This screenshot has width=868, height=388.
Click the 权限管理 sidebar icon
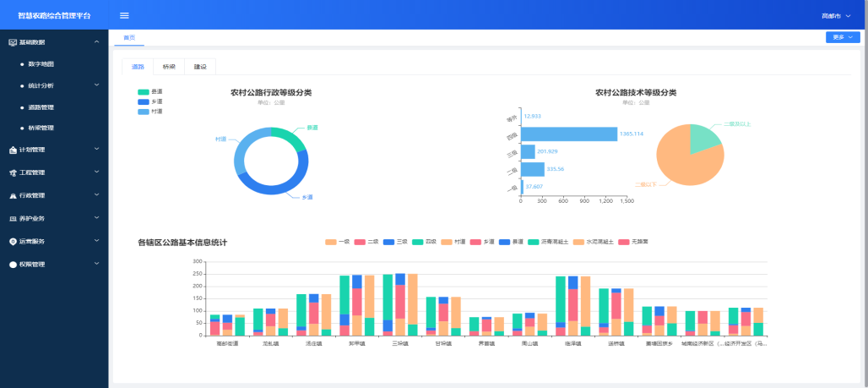tap(13, 265)
